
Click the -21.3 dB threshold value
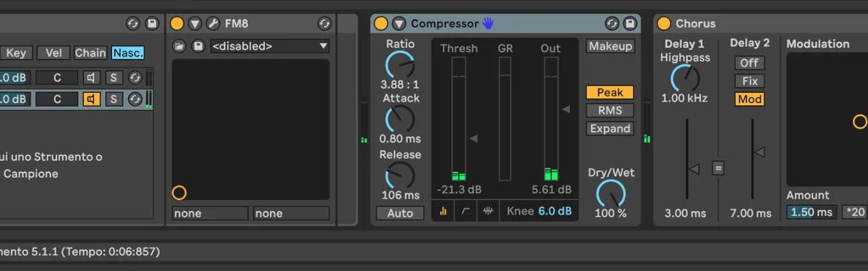[x=459, y=190]
